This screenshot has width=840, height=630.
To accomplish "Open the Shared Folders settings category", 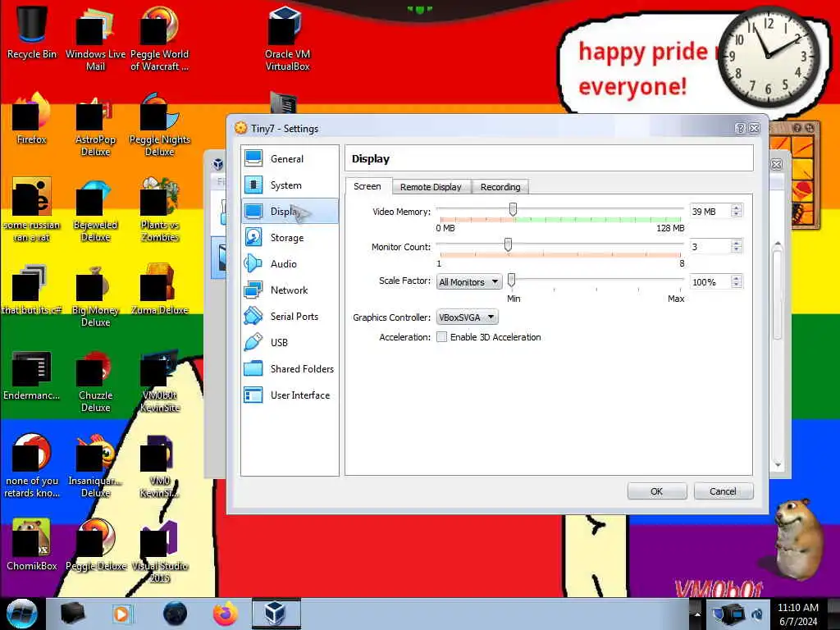I will (290, 368).
